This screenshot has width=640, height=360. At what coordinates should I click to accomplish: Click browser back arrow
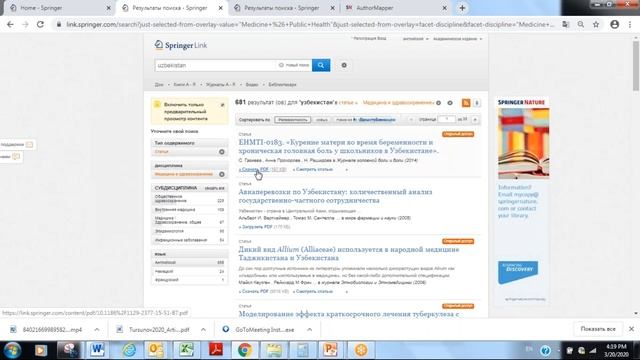coord(10,24)
